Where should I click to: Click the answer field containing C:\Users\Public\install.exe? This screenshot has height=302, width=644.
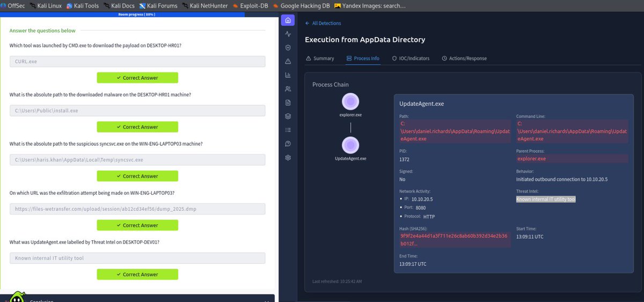[137, 111]
